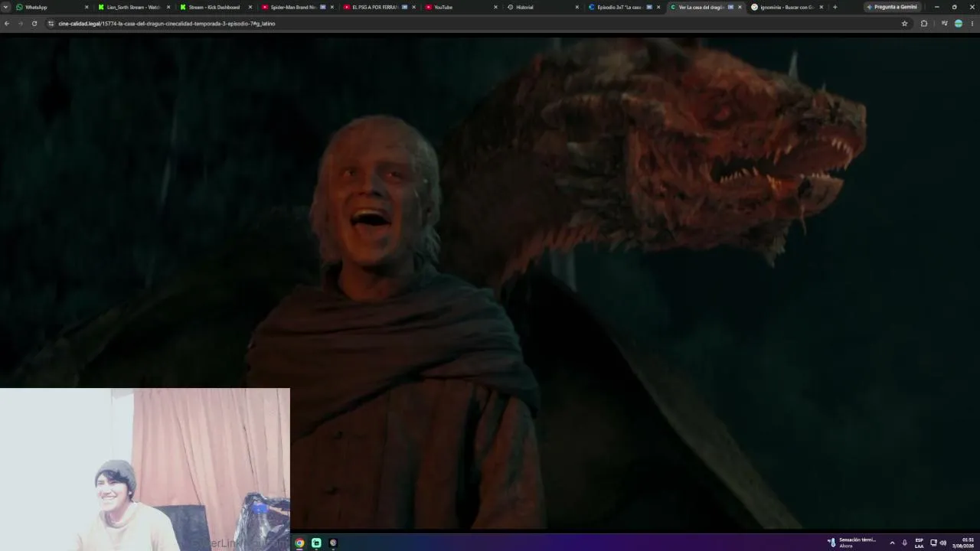Select the Ver La casa del dragón tab
The width and height of the screenshot is (980, 551).
pyautogui.click(x=706, y=7)
